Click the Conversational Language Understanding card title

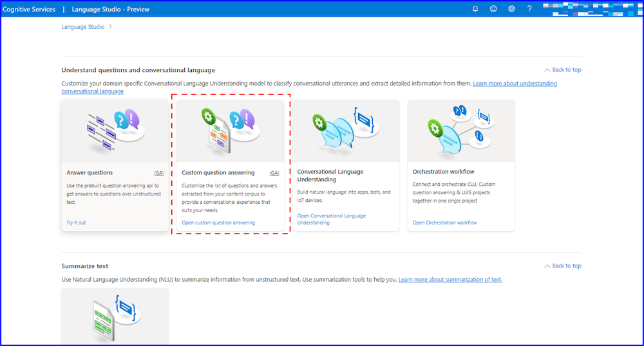coord(330,176)
